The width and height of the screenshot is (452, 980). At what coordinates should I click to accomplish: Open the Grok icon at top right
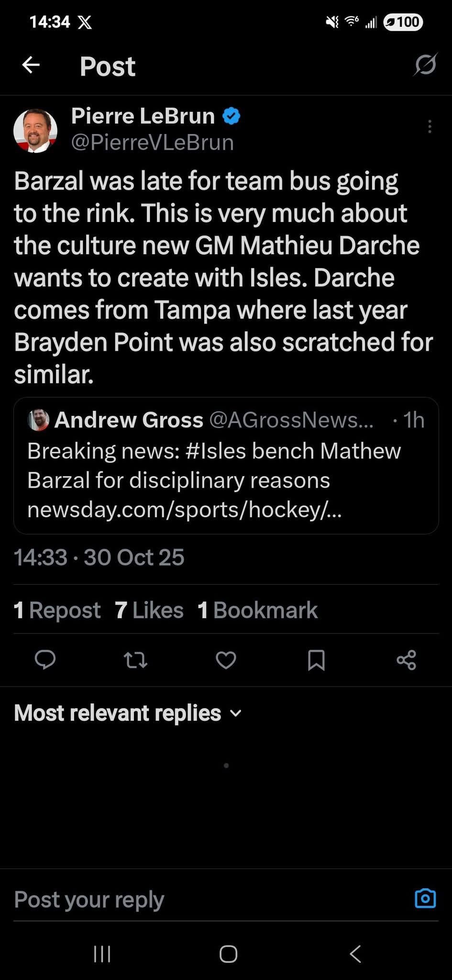[x=425, y=65]
